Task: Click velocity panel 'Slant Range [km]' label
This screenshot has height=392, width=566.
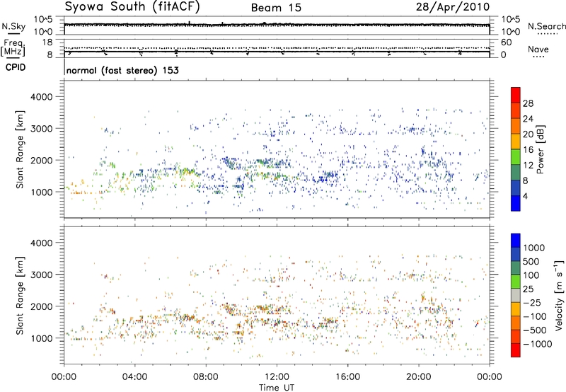Action: click(x=20, y=296)
